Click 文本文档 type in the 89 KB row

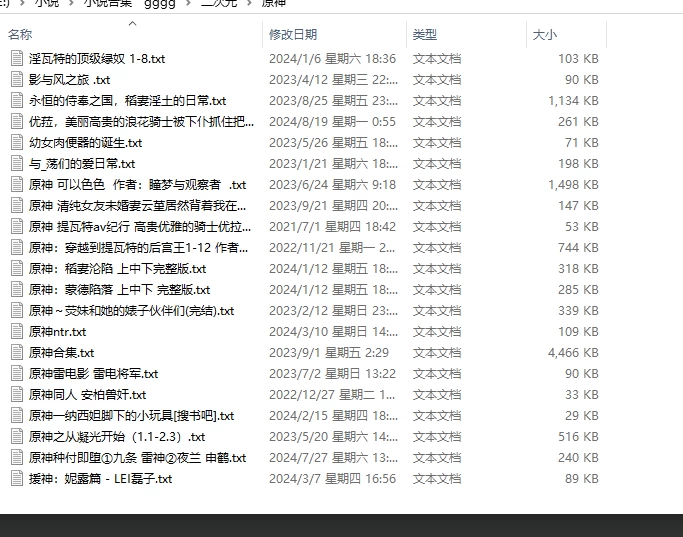437,478
